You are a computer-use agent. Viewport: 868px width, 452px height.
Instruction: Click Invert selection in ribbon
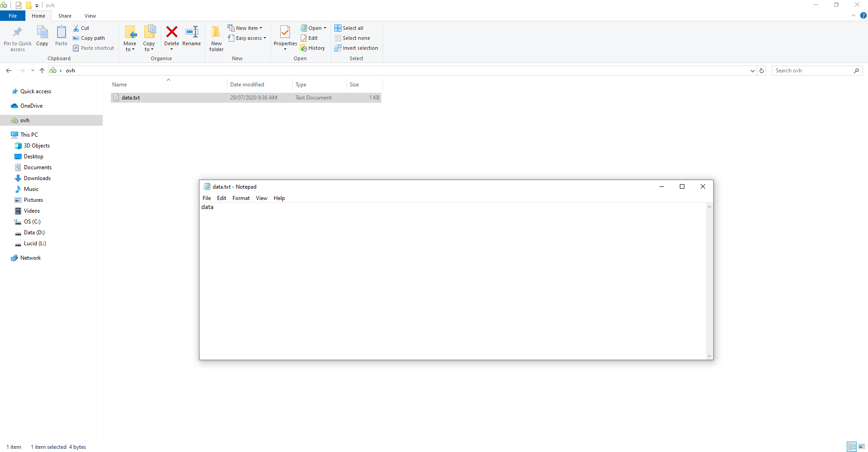(x=356, y=48)
